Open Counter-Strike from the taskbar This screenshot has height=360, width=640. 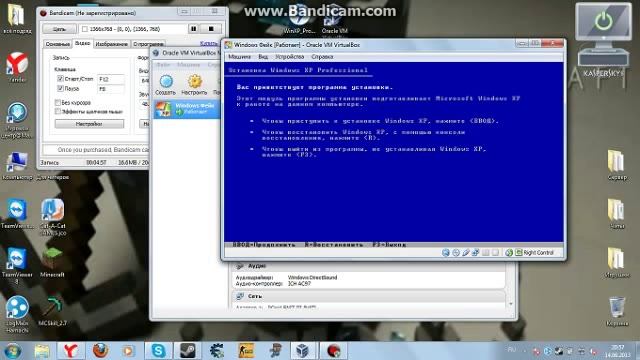click(246, 351)
